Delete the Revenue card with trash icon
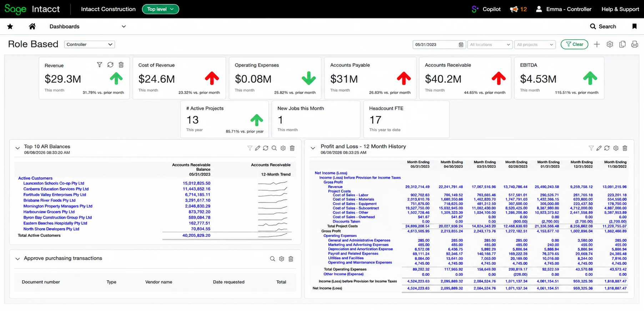Image resolution: width=644 pixels, height=311 pixels. [x=121, y=65]
